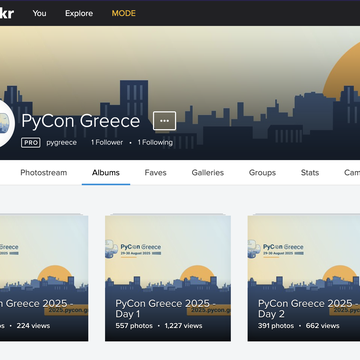Click the PRO badge
Image resolution: width=360 pixels, height=360 pixels.
tap(31, 143)
